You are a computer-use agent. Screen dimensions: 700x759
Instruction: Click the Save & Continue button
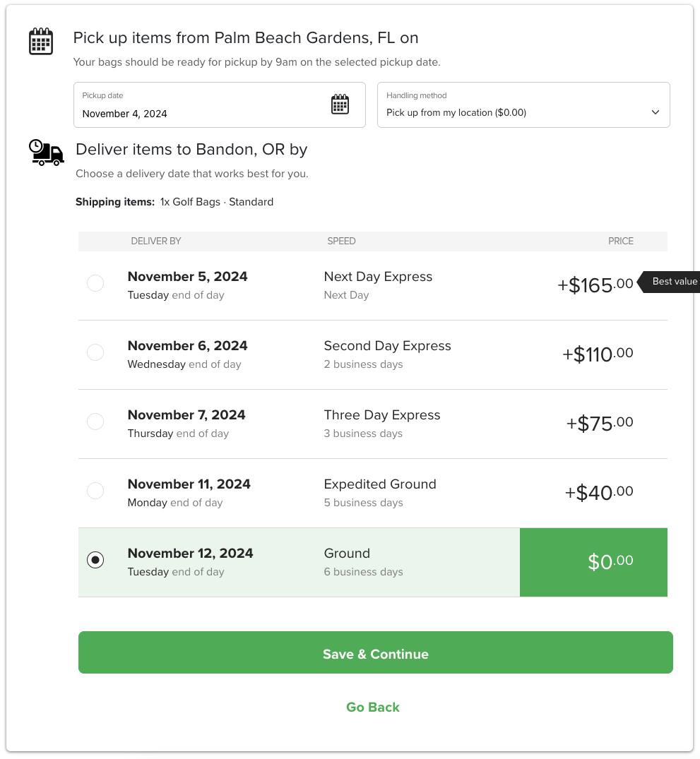(x=376, y=652)
